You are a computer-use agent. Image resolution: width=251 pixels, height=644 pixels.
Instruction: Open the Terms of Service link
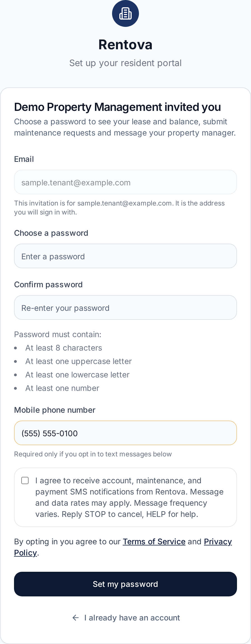(x=154, y=542)
